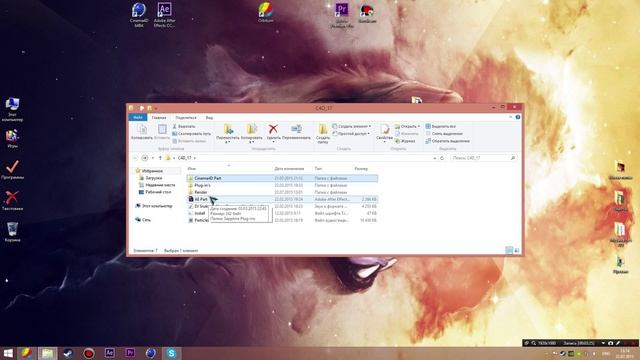Select the Текстовики red X desktop icon
This screenshot has height=360, width=640.
[12, 200]
